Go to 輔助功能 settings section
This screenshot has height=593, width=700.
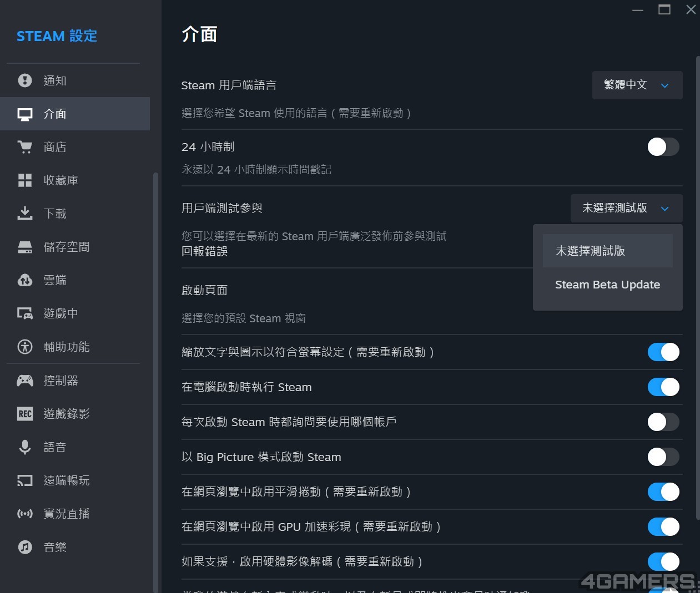(67, 347)
